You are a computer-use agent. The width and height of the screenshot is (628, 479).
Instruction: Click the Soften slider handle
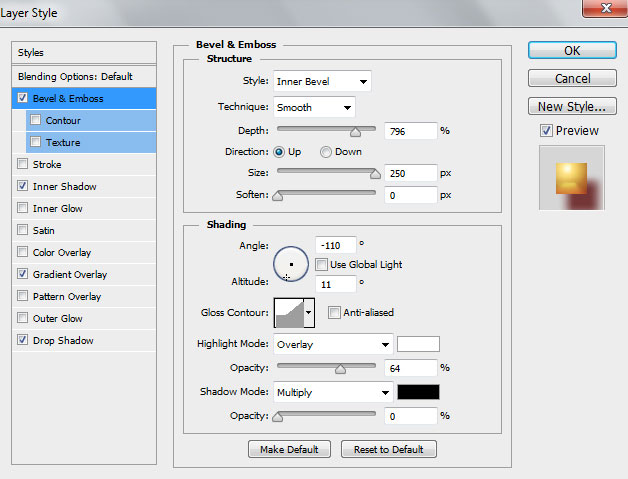click(278, 195)
